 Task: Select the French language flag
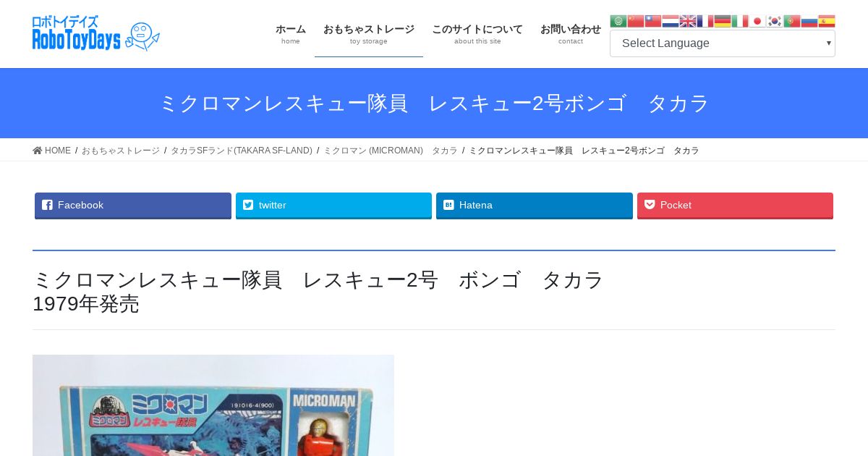(705, 21)
